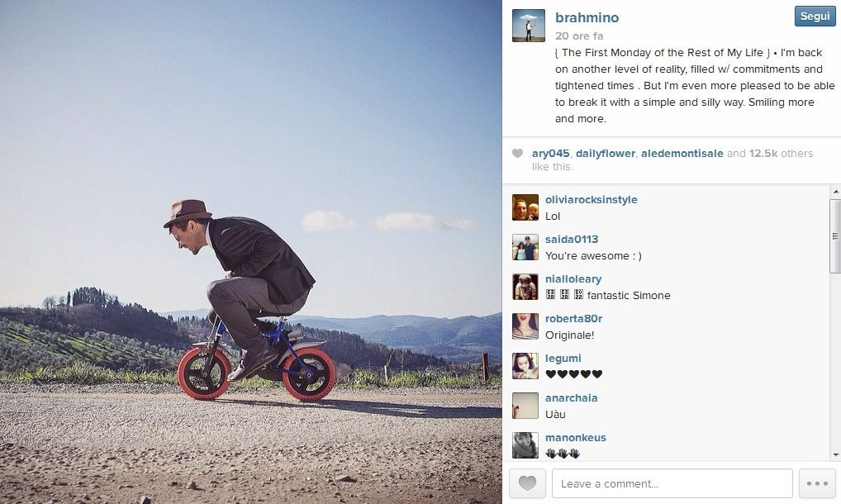Click the Segui follow button
Image resolution: width=841 pixels, height=504 pixels.
815,16
